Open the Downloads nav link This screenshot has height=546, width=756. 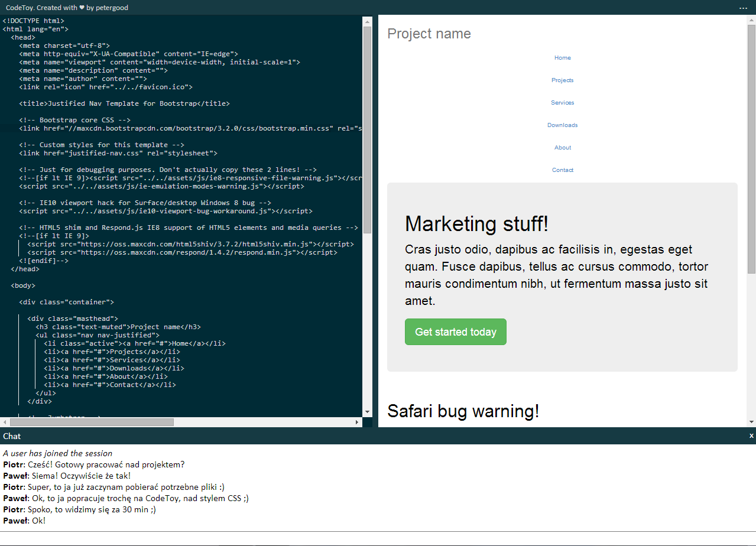tap(563, 125)
